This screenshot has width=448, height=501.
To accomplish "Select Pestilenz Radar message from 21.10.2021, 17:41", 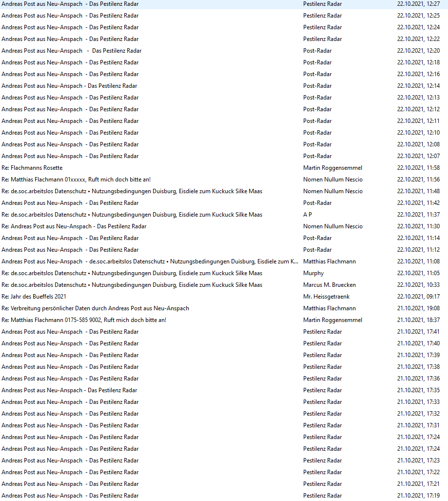I will pyautogui.click(x=224, y=332).
